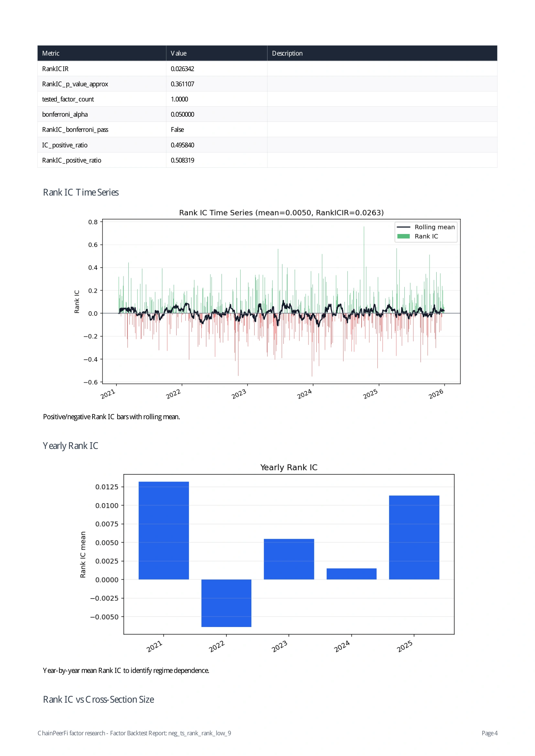Screen dimensions: 535x756
Task: Click the 2026 tick label on time series chart
Action: 436,394
